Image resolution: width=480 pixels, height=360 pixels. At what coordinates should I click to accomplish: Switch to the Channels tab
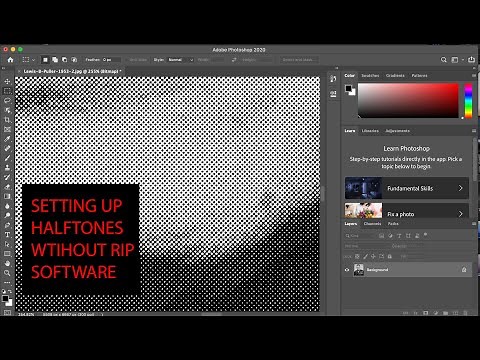point(372,224)
